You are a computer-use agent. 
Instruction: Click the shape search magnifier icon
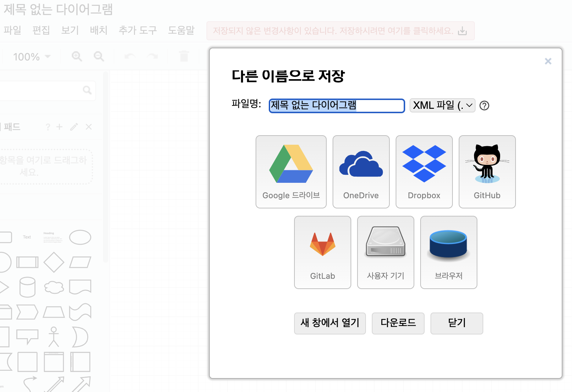point(87,90)
